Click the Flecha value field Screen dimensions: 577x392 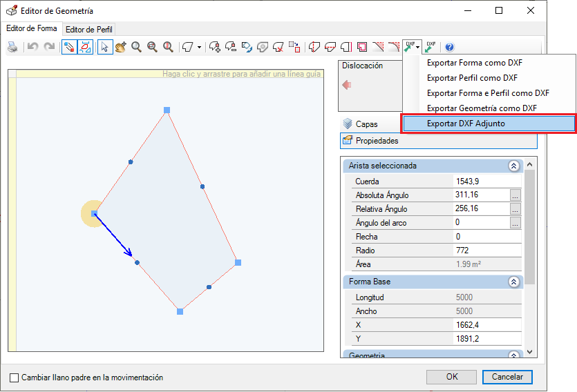pyautogui.click(x=487, y=236)
